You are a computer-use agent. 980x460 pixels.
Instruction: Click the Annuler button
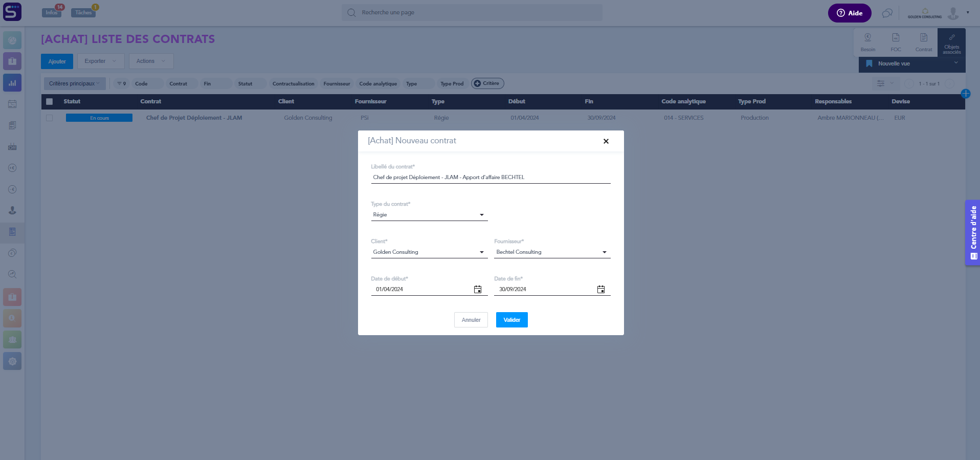click(x=471, y=320)
